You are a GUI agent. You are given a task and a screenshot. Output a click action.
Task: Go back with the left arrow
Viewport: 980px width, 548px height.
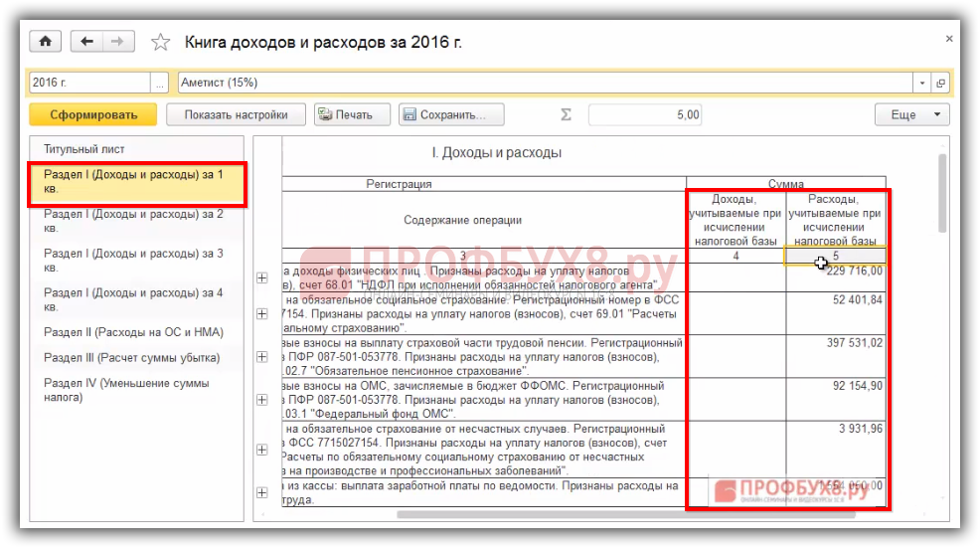pos(86,42)
